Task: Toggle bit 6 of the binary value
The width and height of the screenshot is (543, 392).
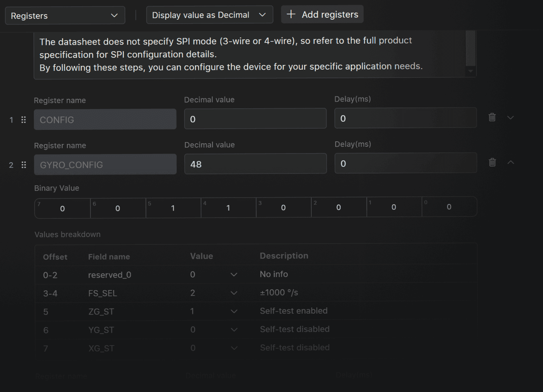Action: click(118, 208)
